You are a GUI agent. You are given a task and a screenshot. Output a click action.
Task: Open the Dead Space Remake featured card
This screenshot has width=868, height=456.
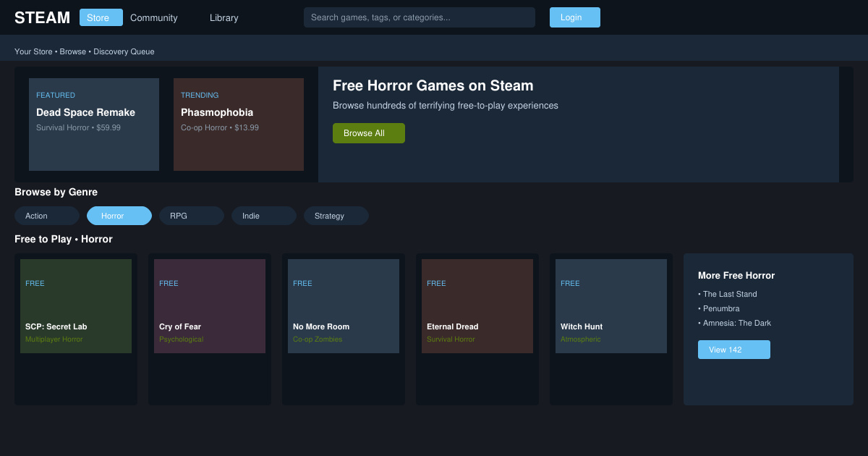point(94,124)
